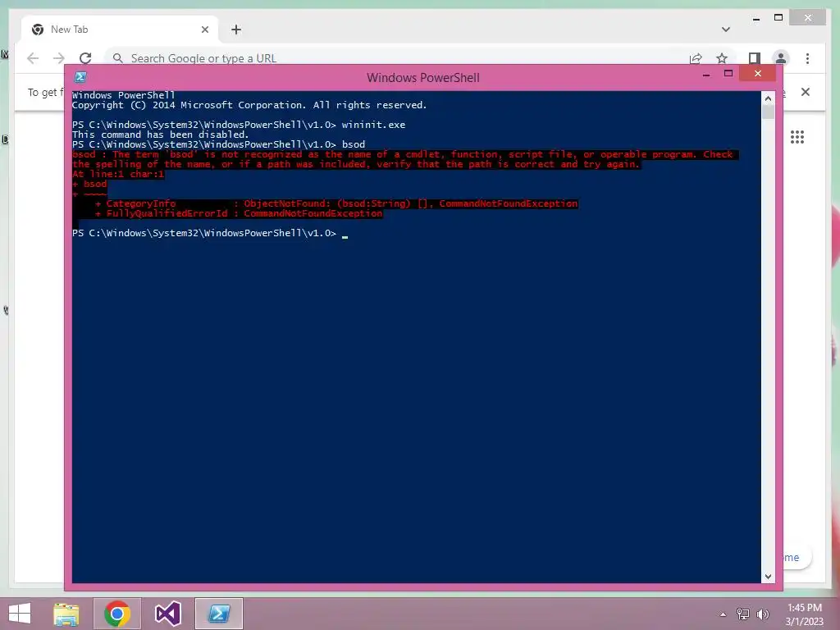Click the Chrome back arrow

(x=33, y=58)
